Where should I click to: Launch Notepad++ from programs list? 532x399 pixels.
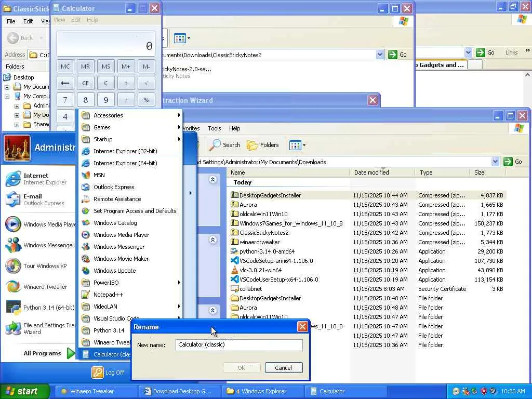pyautogui.click(x=130, y=295)
